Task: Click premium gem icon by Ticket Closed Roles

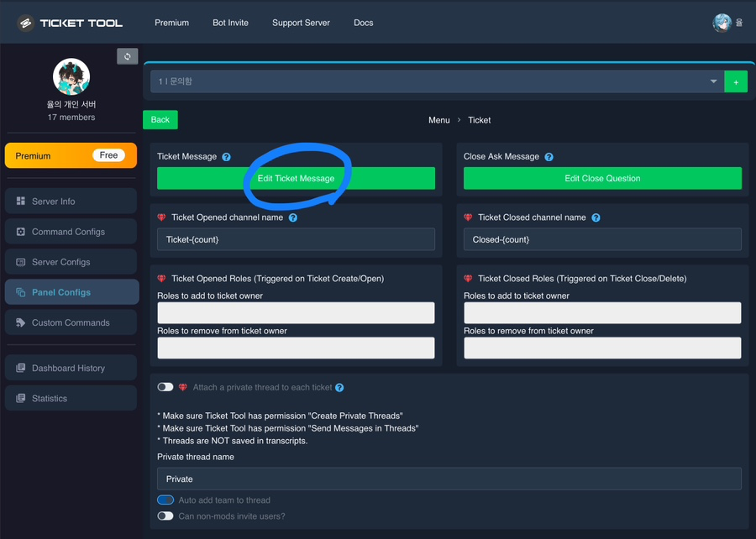Action: click(x=468, y=279)
